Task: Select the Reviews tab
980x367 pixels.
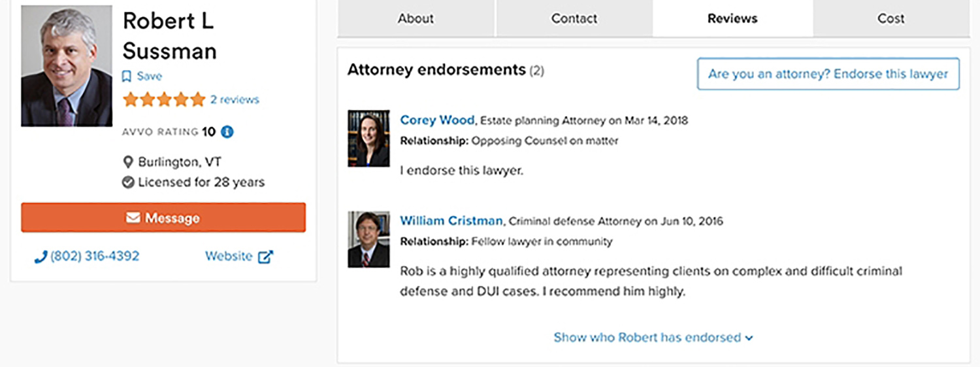Action: (732, 18)
